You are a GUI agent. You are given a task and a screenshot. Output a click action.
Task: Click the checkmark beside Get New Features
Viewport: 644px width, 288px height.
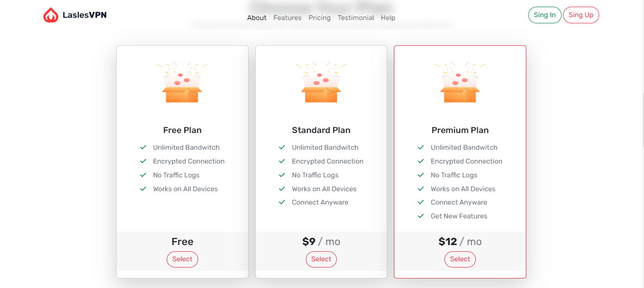pyautogui.click(x=421, y=216)
